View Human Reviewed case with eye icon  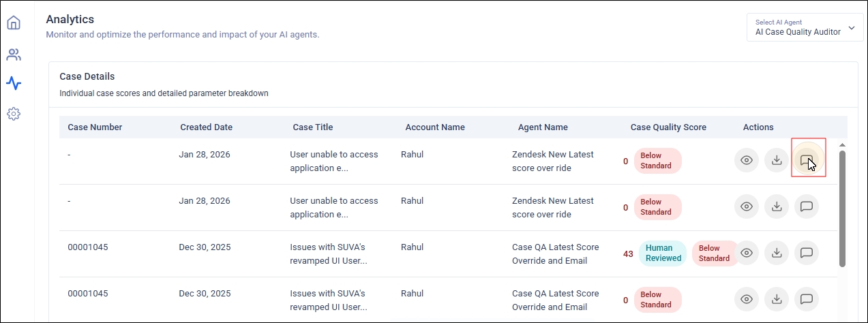pyautogui.click(x=747, y=253)
